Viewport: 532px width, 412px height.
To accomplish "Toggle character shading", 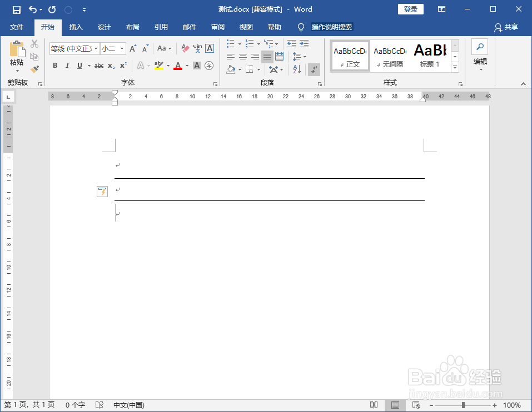I will point(197,66).
